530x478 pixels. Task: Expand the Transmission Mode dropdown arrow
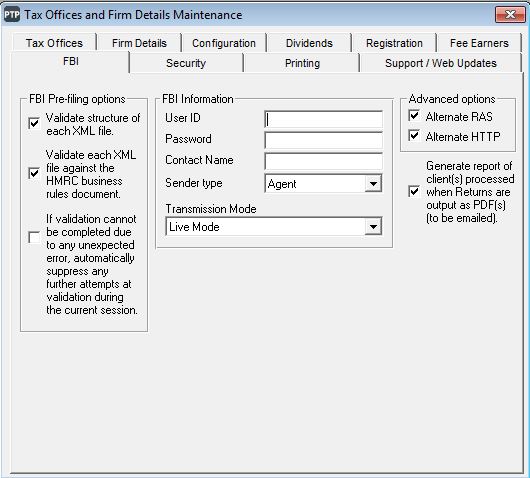tap(373, 226)
